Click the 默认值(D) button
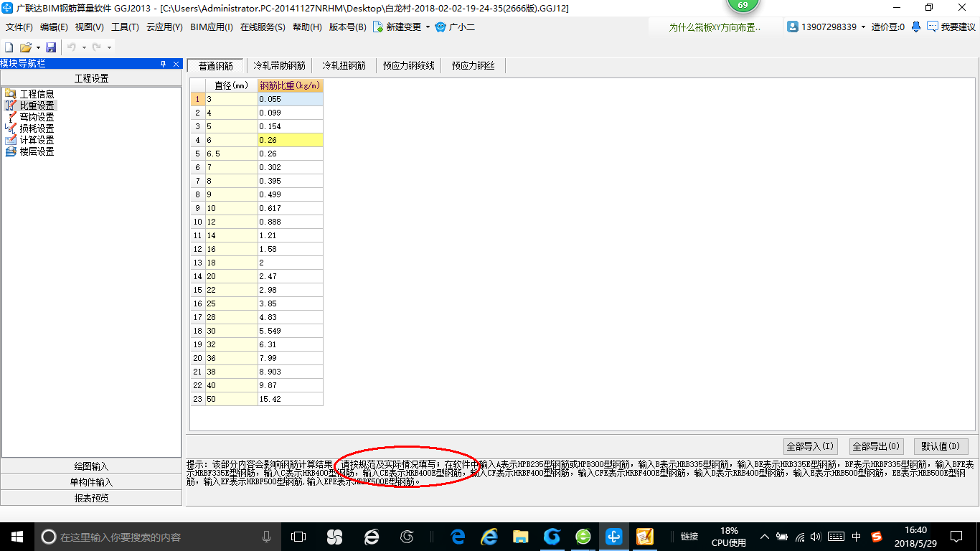This screenshot has width=980, height=551. [941, 446]
